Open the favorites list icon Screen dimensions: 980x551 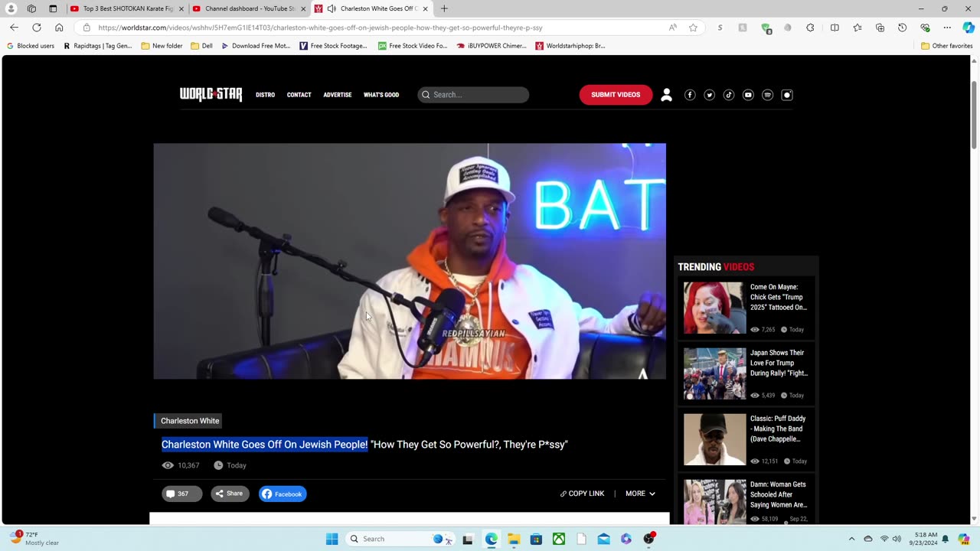tap(857, 28)
